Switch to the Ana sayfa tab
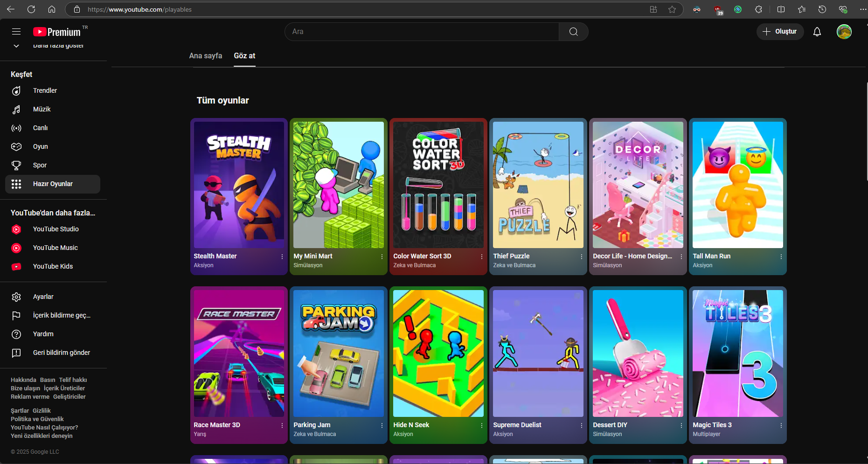The width and height of the screenshot is (868, 464). point(206,56)
